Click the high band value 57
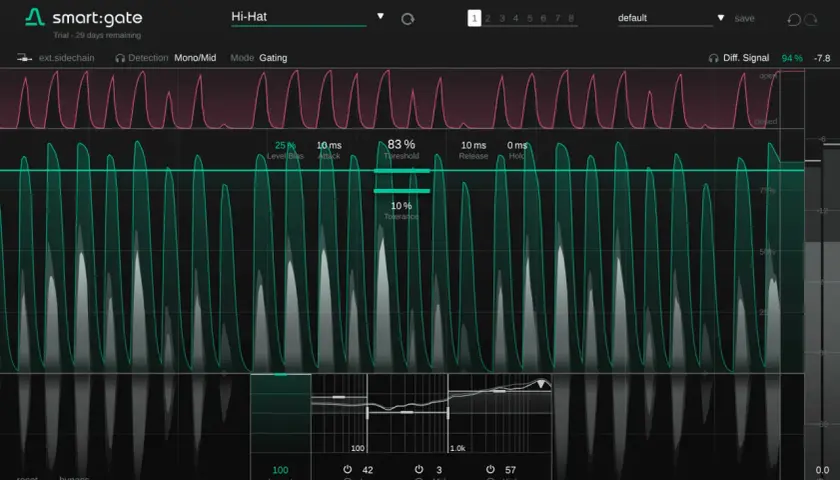840x480 pixels. 511,470
